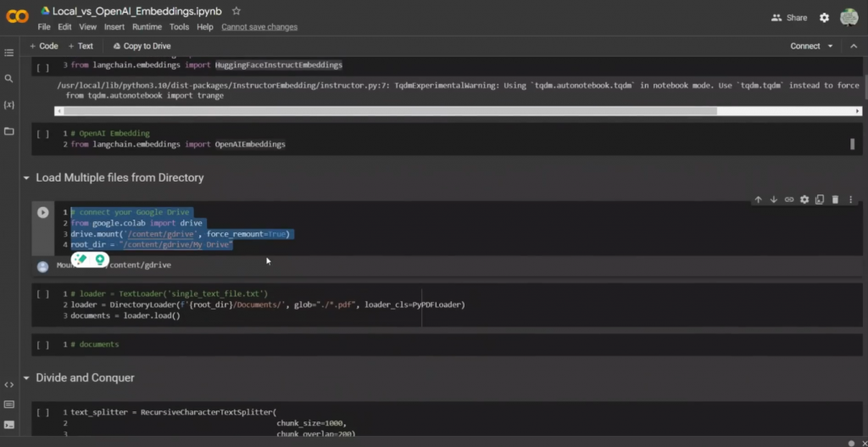868x447 pixels.
Task: Open the Code snippets sidebar icon
Action: point(8,384)
